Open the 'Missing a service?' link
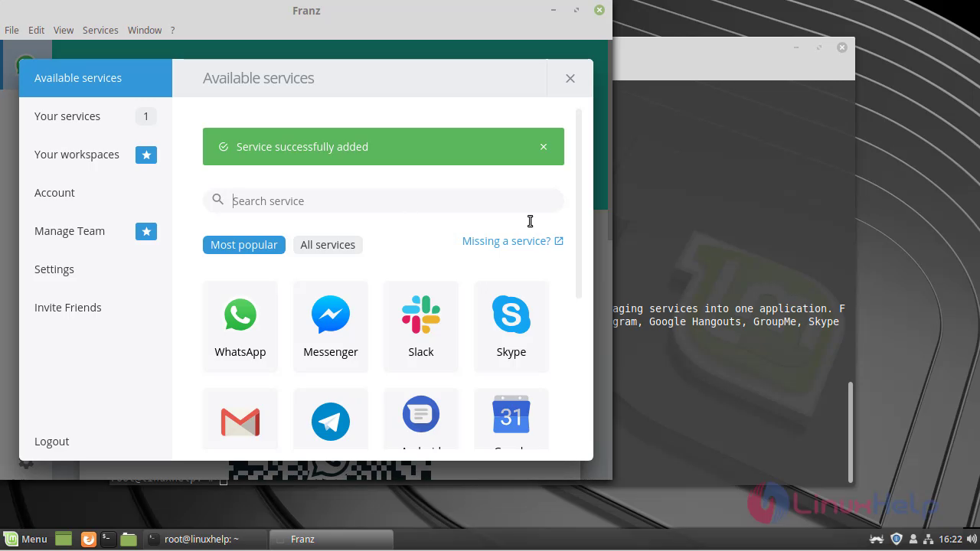This screenshot has height=551, width=980. (x=513, y=241)
